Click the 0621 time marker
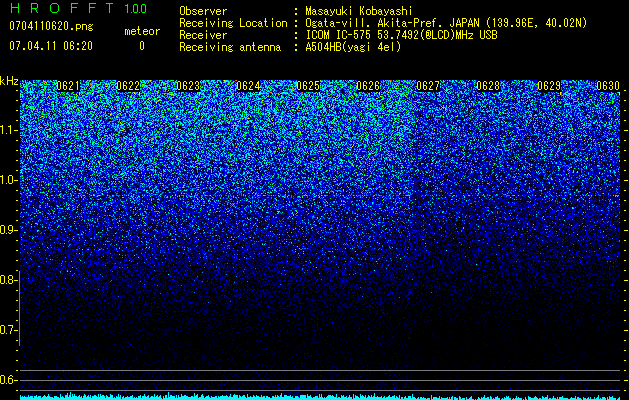The height and width of the screenshot is (400, 629). pyautogui.click(x=68, y=86)
